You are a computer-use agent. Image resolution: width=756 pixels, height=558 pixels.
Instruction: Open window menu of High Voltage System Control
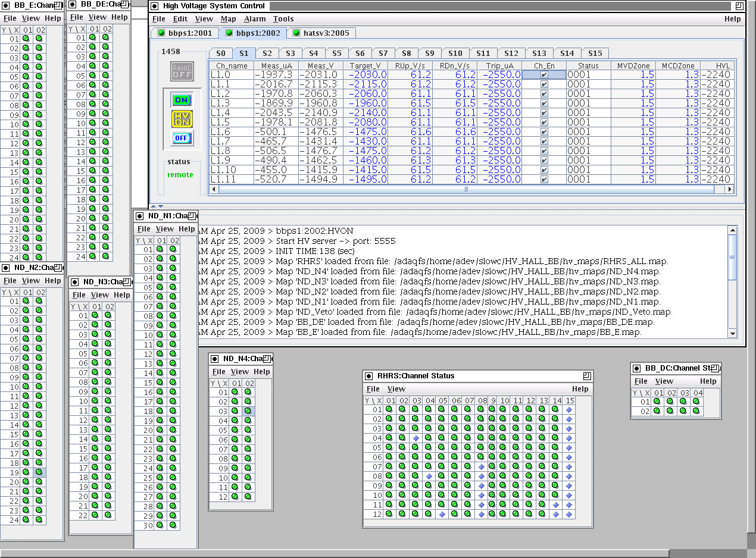[x=155, y=6]
